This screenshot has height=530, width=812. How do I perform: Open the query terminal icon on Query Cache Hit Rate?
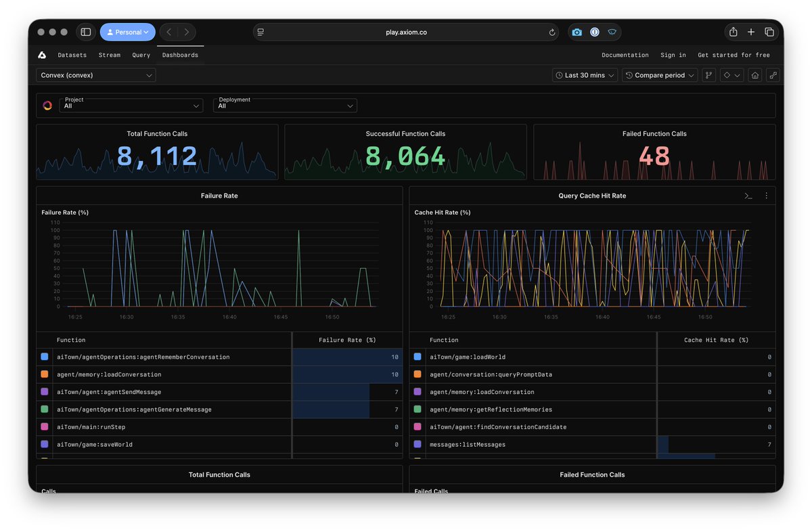coord(748,196)
